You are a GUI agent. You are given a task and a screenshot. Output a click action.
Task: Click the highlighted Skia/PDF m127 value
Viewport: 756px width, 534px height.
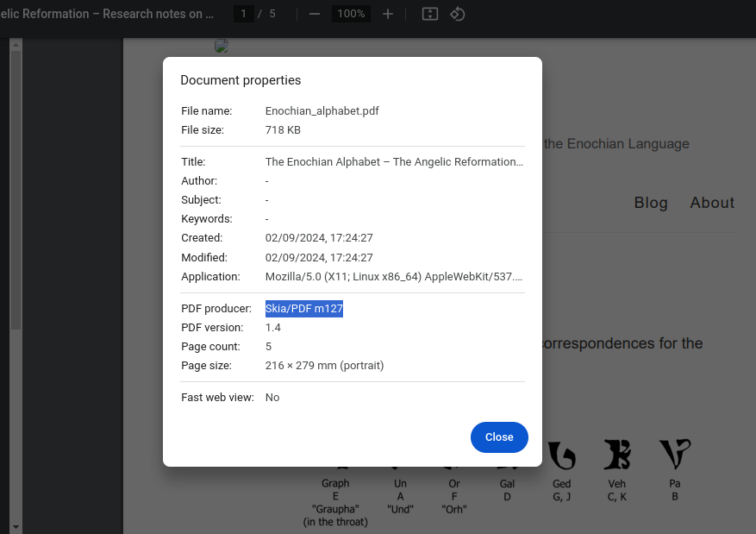[x=303, y=309]
